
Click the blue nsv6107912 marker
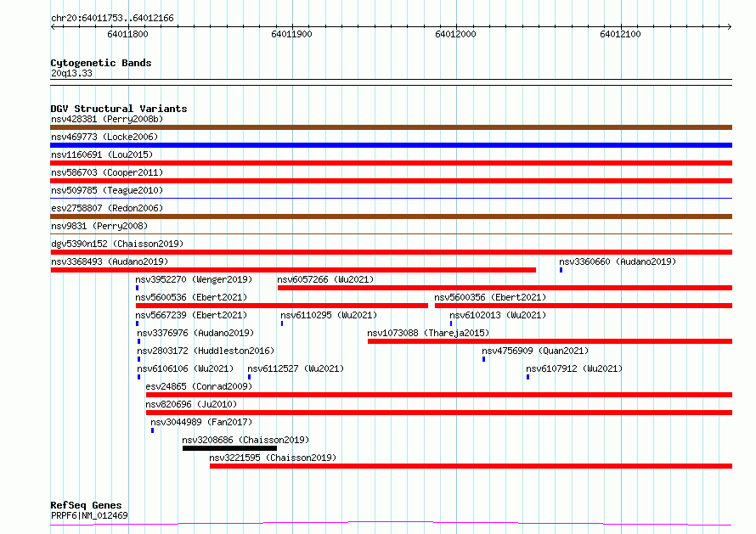pyautogui.click(x=528, y=377)
